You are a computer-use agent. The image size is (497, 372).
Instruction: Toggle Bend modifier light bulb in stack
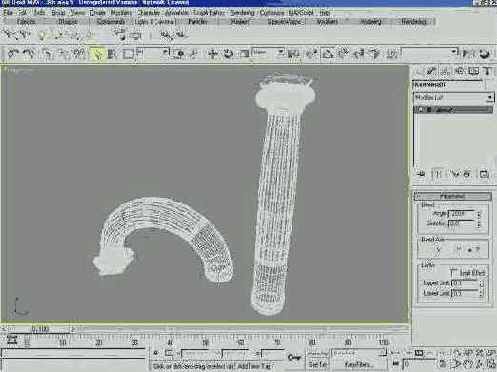coord(421,110)
